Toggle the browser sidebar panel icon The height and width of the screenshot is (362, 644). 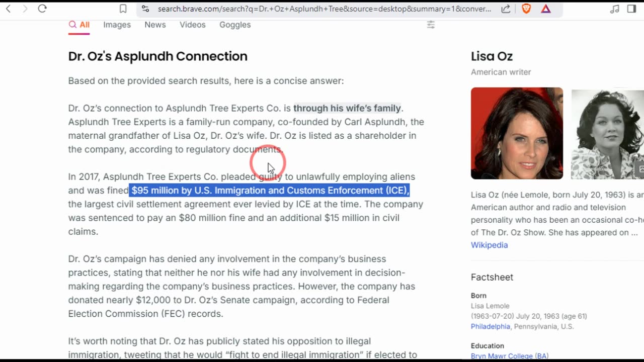631,9
